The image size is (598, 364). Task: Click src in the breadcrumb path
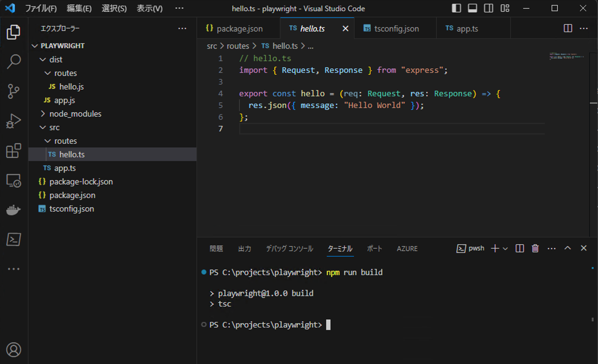[212, 46]
